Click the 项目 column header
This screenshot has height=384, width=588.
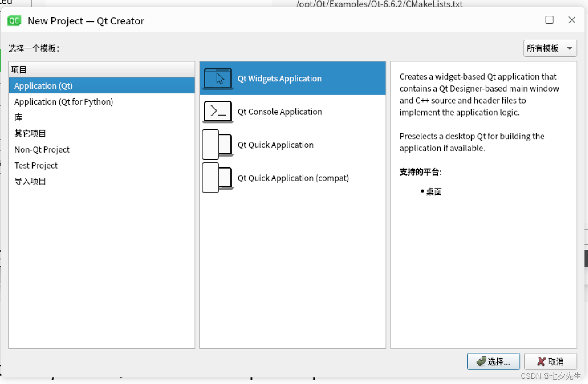coord(102,70)
